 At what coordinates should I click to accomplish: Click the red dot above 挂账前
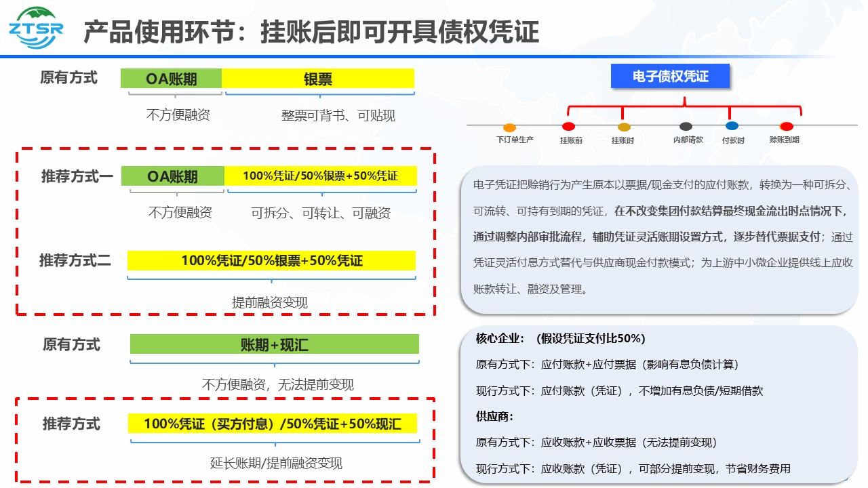click(569, 126)
